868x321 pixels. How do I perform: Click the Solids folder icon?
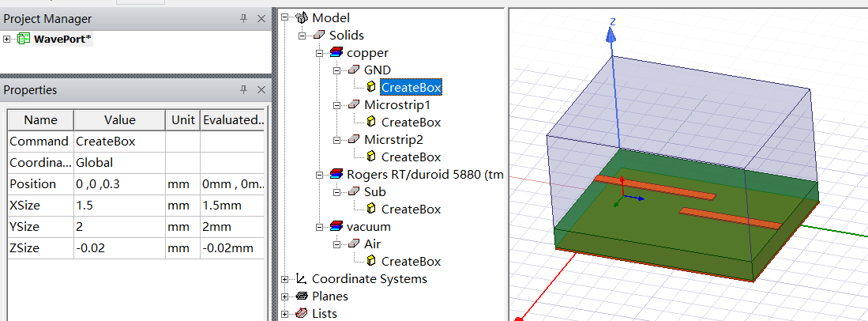tap(319, 35)
